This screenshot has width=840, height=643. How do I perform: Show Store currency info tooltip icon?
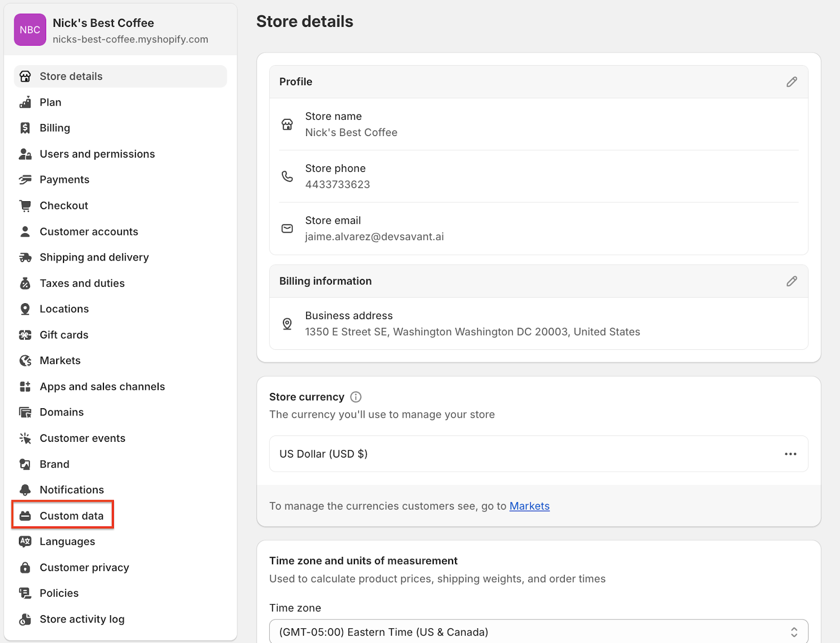pyautogui.click(x=356, y=397)
